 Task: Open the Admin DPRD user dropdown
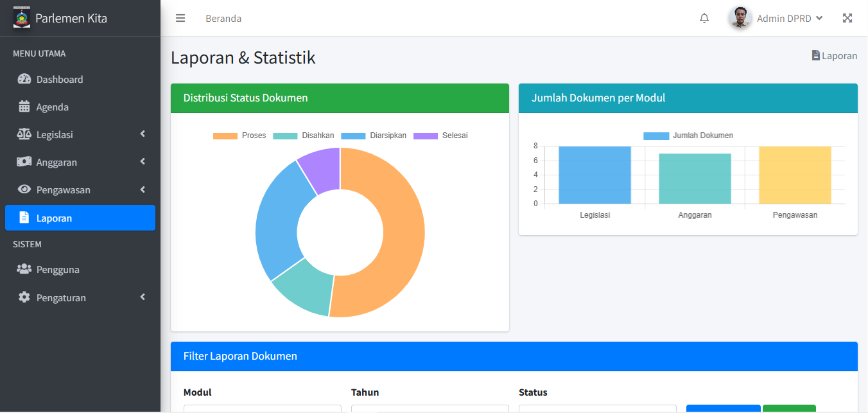point(789,18)
